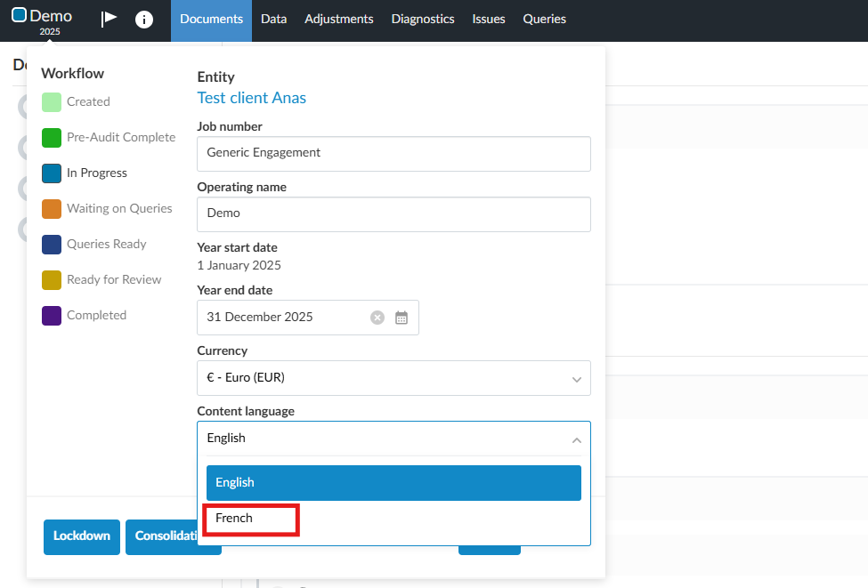Screen dimensions: 868x588
Task: Mark workflow as Completed
Action: click(x=52, y=316)
